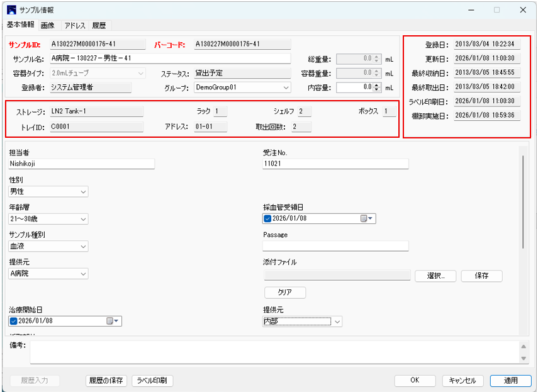Image resolution: width=538 pixels, height=392 pixels.
Task: Uncheck the 採血管受領日 date checkbox
Action: click(x=267, y=219)
